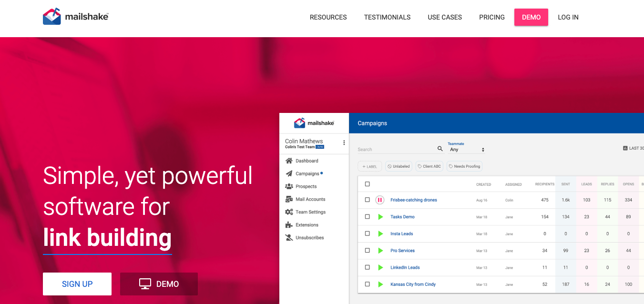Click the pause icon for Frisbee-catching drones
The image size is (644, 304).
click(x=380, y=200)
